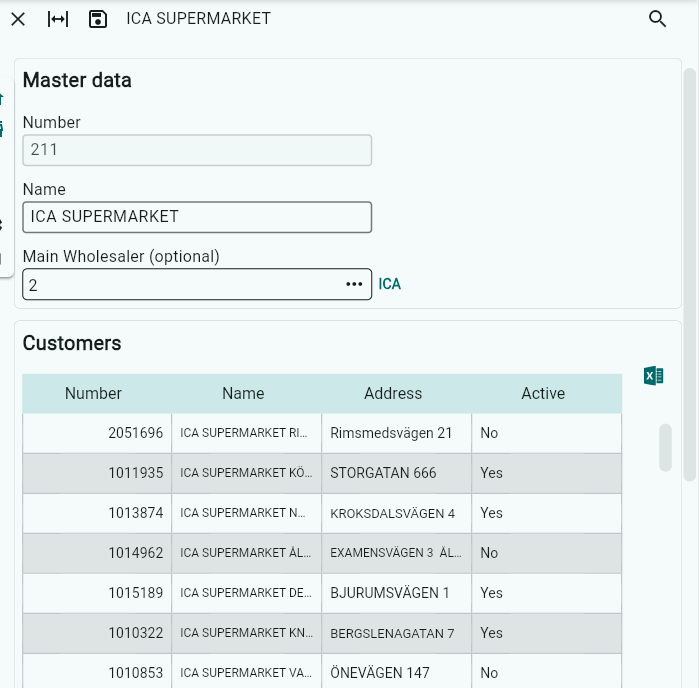Sort customers by Number column header
Viewport: 699px width, 688px height.
(93, 393)
